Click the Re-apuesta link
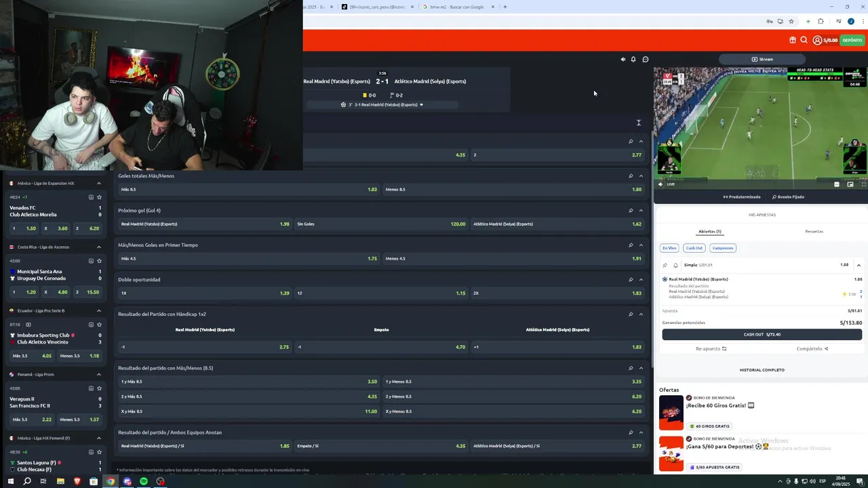868x488 pixels. tap(711, 348)
